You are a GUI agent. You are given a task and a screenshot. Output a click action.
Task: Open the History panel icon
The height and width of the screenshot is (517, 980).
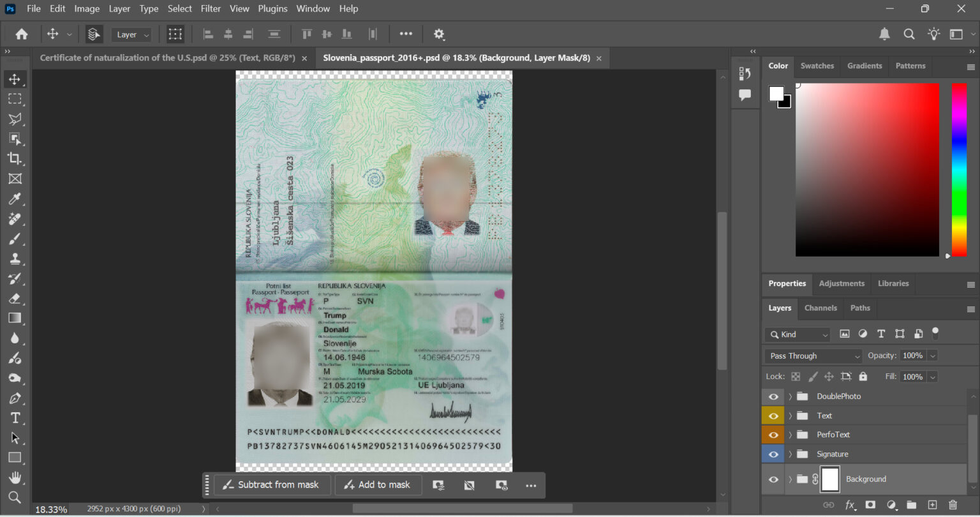pos(745,74)
